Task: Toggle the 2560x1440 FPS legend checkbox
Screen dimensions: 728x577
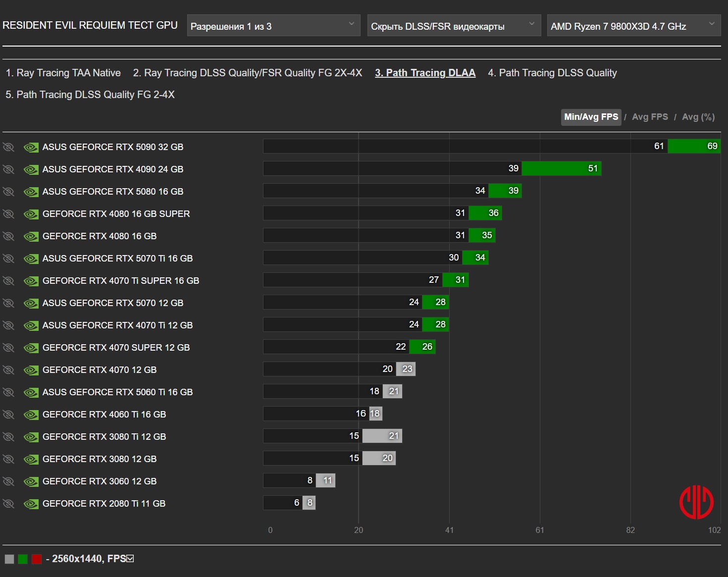Action: pos(130,559)
